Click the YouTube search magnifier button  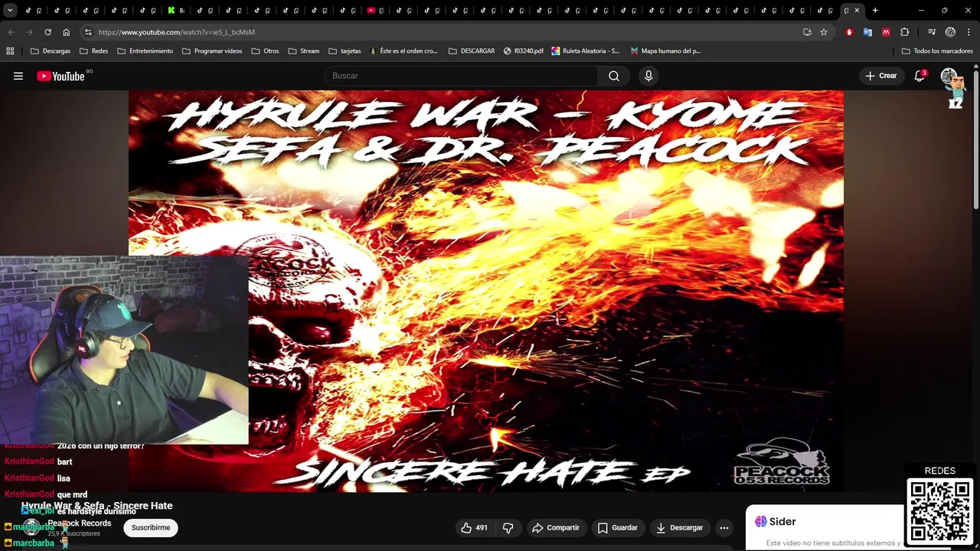tap(614, 76)
